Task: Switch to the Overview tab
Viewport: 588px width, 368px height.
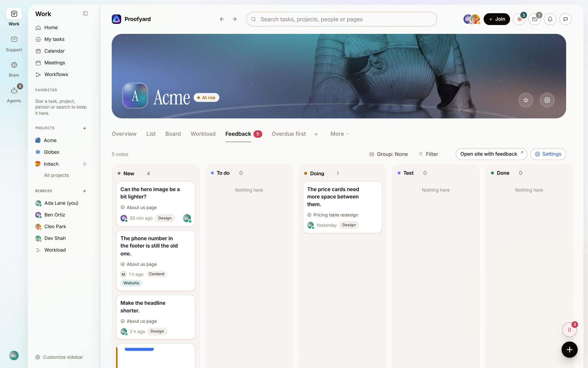Action: point(124,134)
